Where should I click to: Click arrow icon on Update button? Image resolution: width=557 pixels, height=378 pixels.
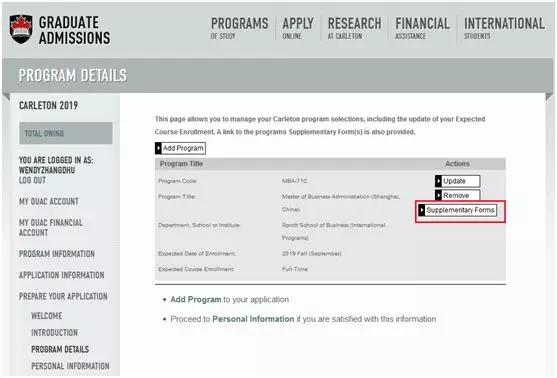coord(438,181)
